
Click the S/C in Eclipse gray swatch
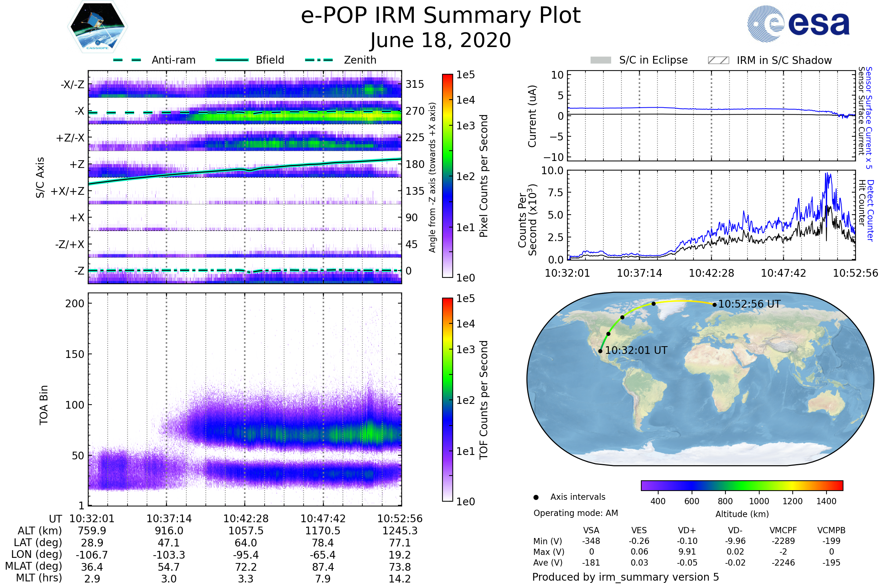[x=600, y=60]
